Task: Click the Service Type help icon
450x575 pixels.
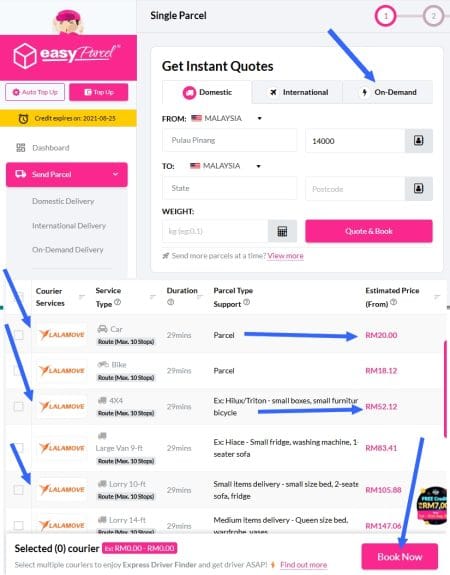Action: (x=117, y=303)
